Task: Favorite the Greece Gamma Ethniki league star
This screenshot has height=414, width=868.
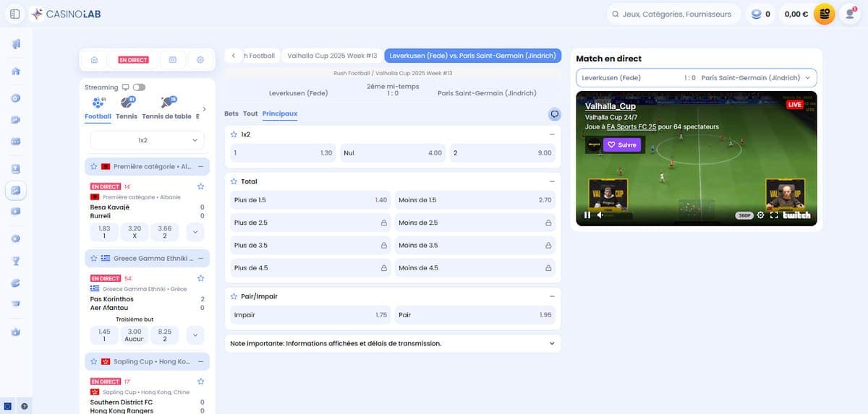Action: pos(94,258)
